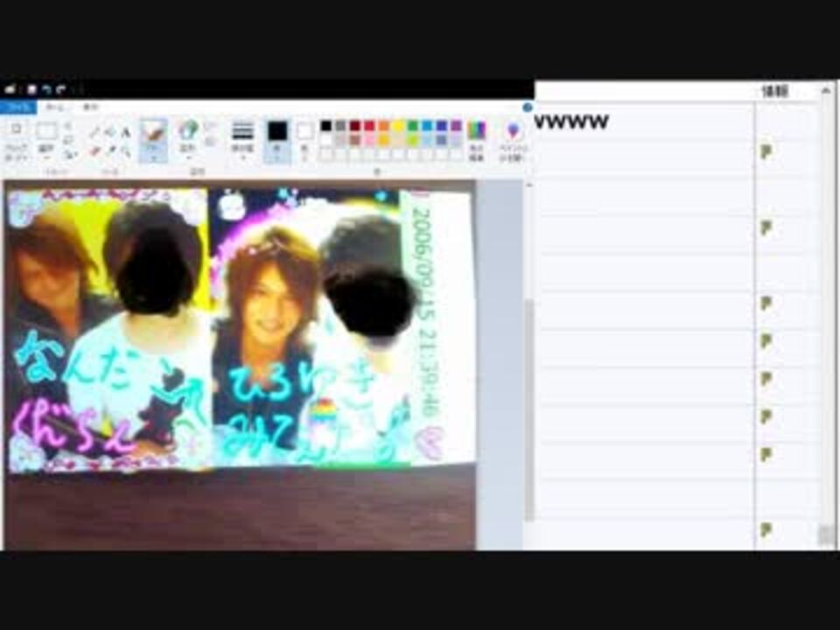Click the purikura photo on the canvas

click(240, 328)
